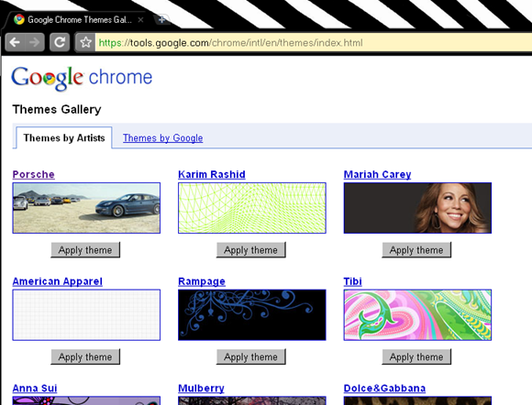Switch to Themes by Google tab
532x405 pixels.
pos(163,138)
